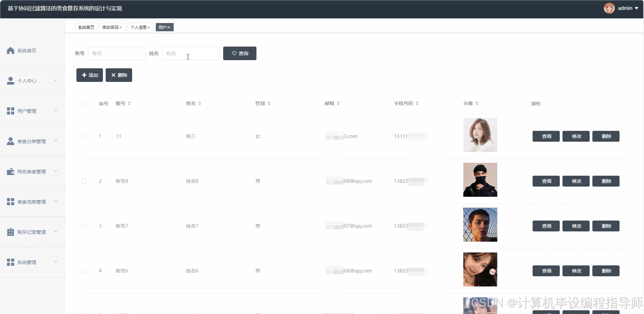Toggle the select-all checkbox in header
Screen dimensions: 644x314
pos(84,104)
